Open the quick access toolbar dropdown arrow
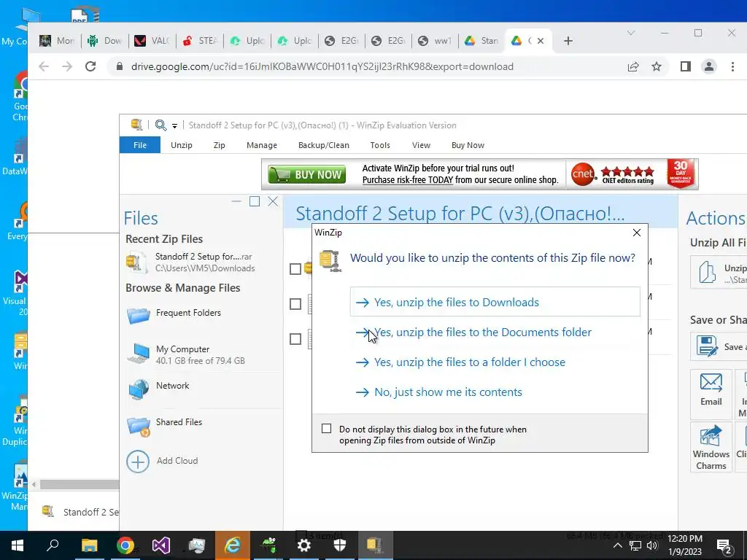 [x=174, y=125]
